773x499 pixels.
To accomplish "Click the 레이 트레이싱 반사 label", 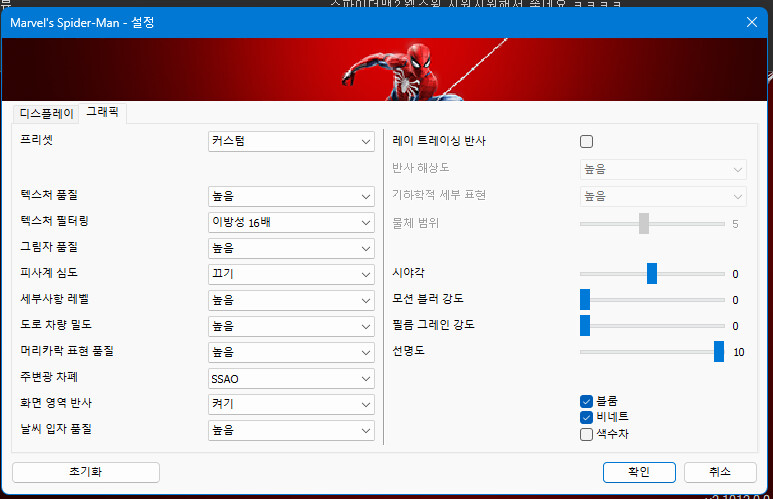I will [439, 141].
